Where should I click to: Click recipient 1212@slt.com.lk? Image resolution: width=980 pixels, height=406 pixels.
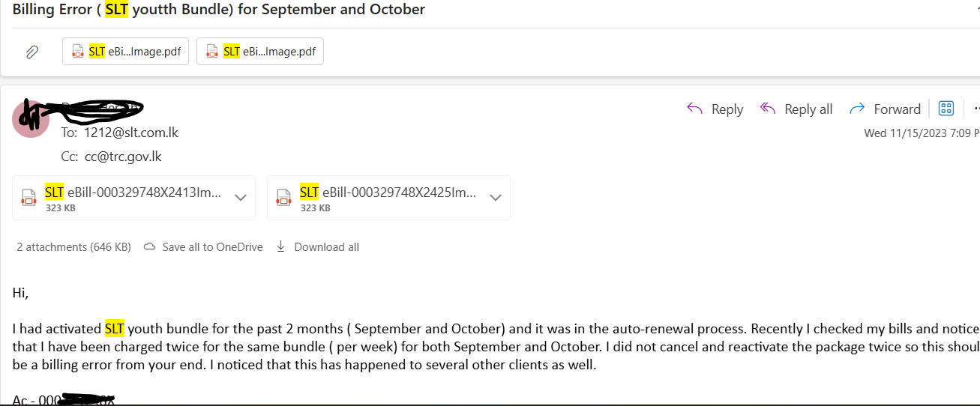[x=131, y=132]
